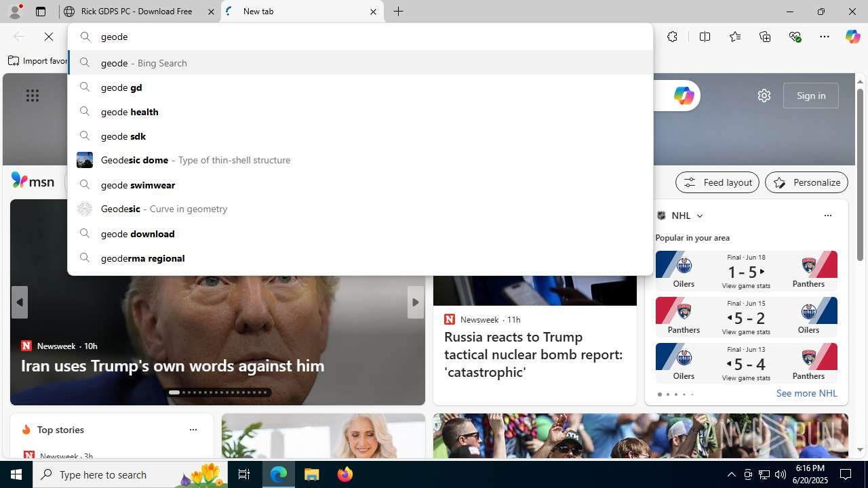Open volume control in system tray

pyautogui.click(x=781, y=474)
